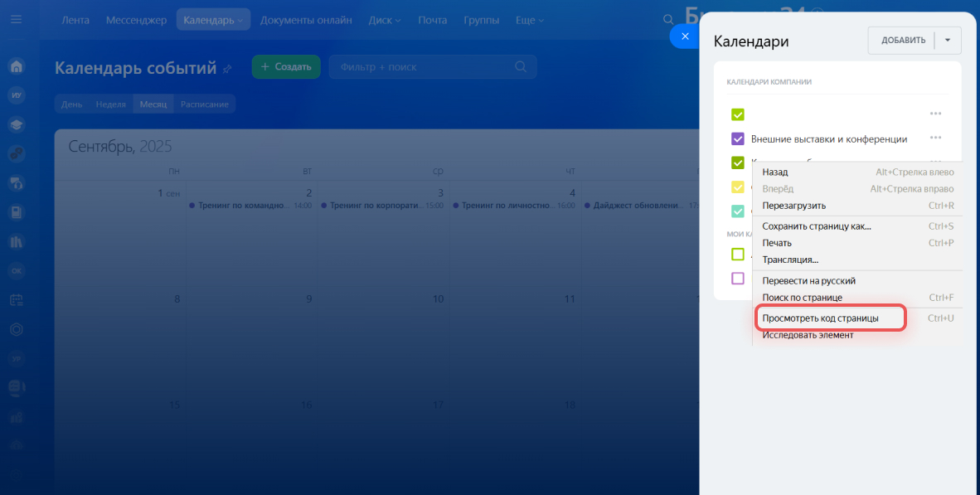The height and width of the screenshot is (495, 980).
Task: Select Просмотреть код страницы from context menu
Action: (820, 318)
